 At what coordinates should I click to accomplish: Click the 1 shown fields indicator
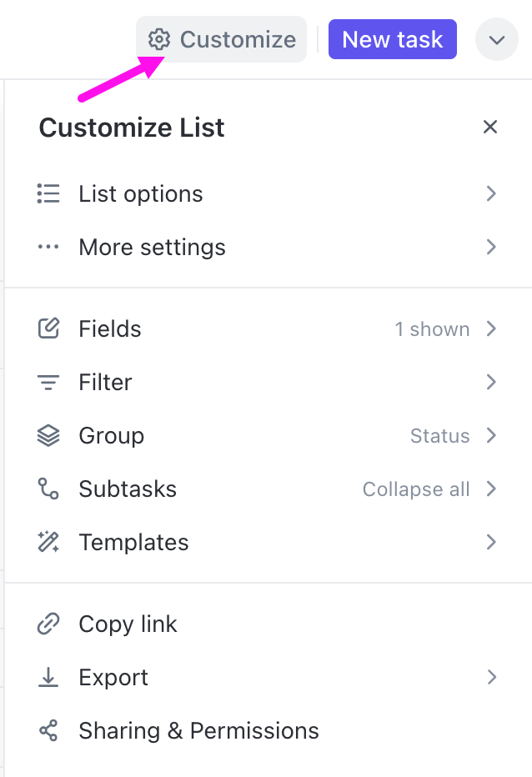tap(432, 328)
